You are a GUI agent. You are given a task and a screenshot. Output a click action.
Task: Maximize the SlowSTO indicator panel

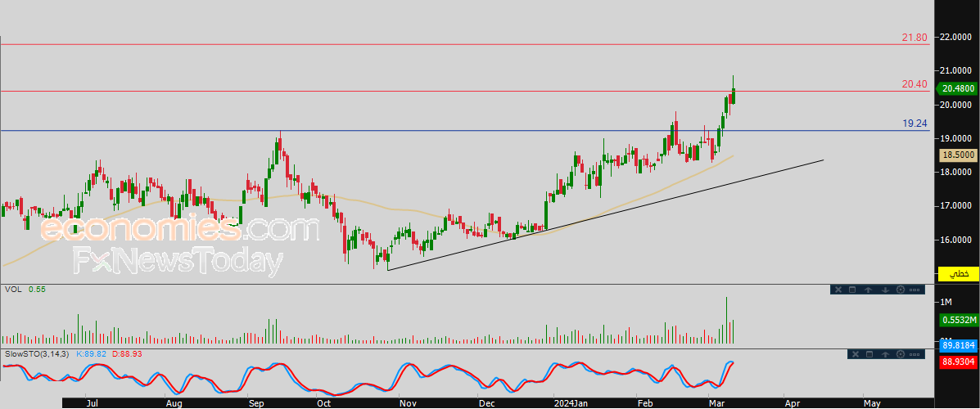(x=869, y=354)
